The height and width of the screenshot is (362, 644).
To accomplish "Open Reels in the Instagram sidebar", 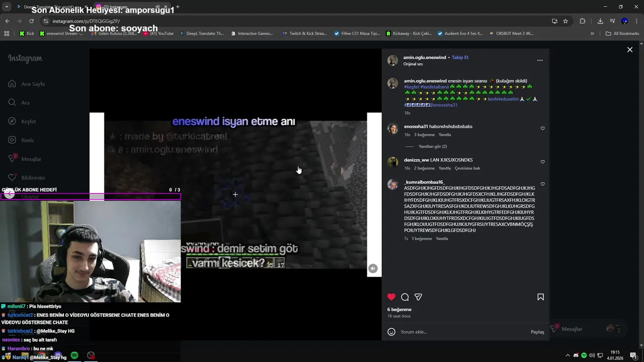I will click(21, 140).
